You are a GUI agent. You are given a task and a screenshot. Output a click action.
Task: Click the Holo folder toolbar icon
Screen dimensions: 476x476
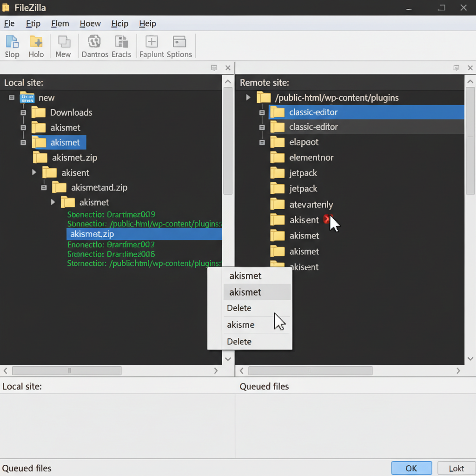pos(36,41)
